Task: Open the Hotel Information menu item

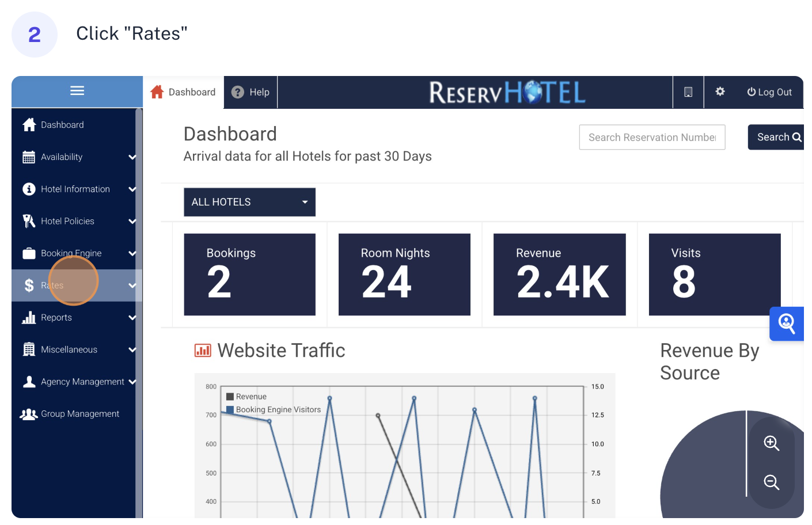Action: coord(74,189)
